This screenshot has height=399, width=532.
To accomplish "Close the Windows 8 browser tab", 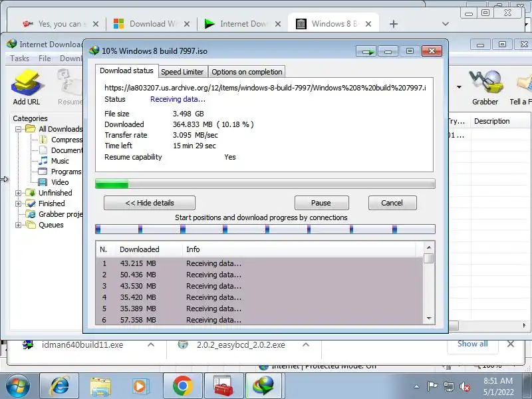I will point(368,24).
